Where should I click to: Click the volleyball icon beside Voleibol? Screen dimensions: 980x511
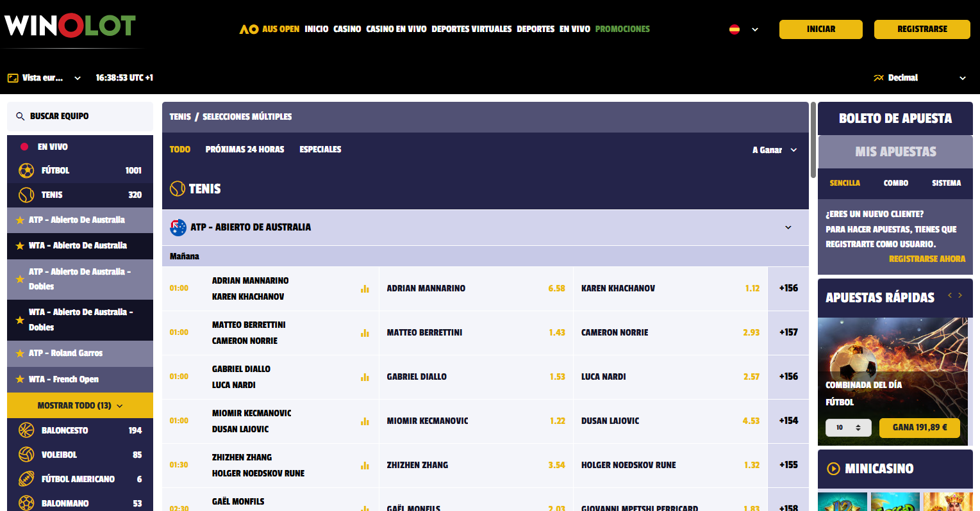26,455
